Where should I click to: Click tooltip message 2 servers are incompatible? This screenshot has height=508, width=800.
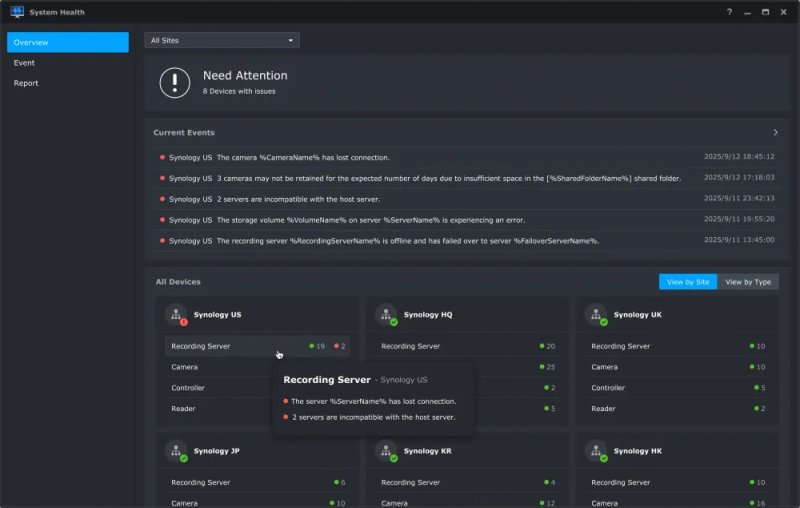point(373,417)
